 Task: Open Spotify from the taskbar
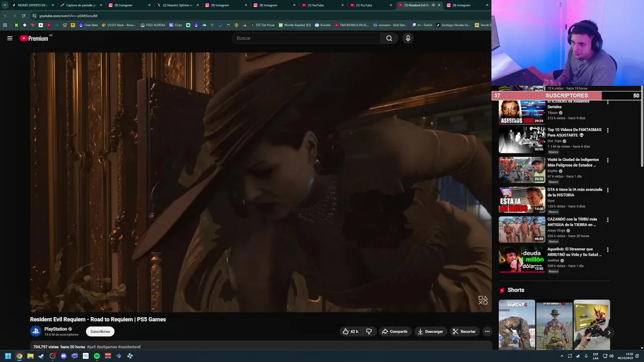(x=97, y=356)
